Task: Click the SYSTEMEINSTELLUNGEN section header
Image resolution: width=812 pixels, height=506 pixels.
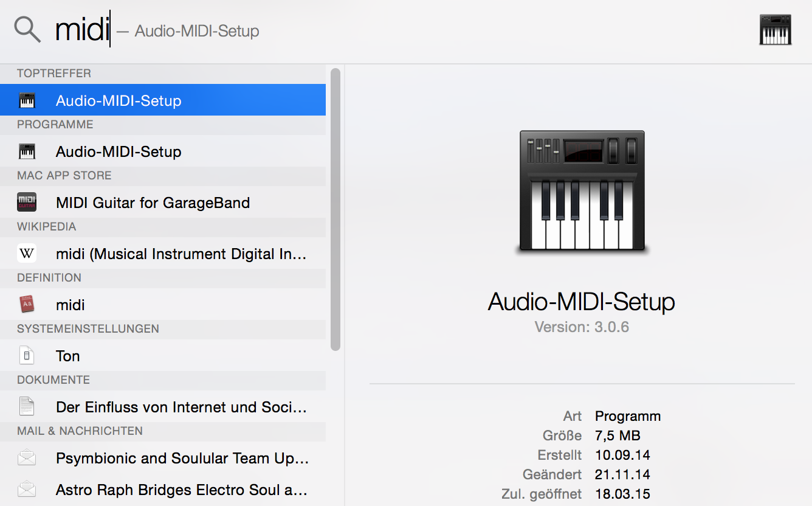Action: [x=88, y=329]
